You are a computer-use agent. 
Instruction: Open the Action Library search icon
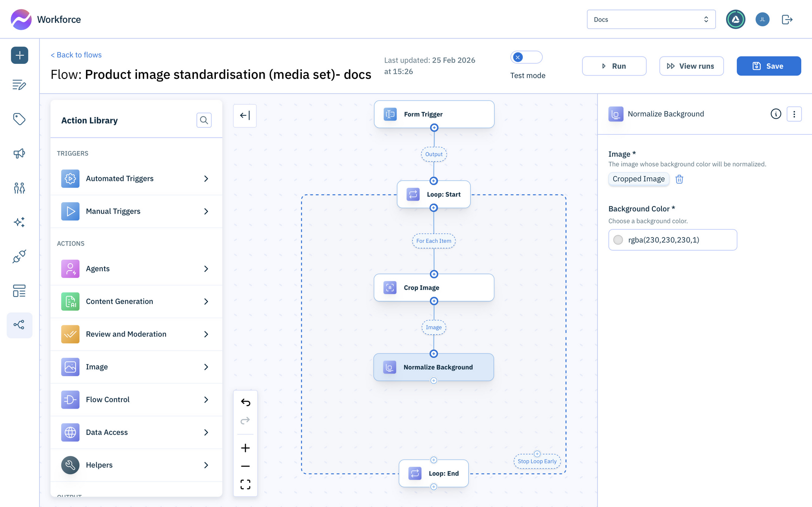204,120
